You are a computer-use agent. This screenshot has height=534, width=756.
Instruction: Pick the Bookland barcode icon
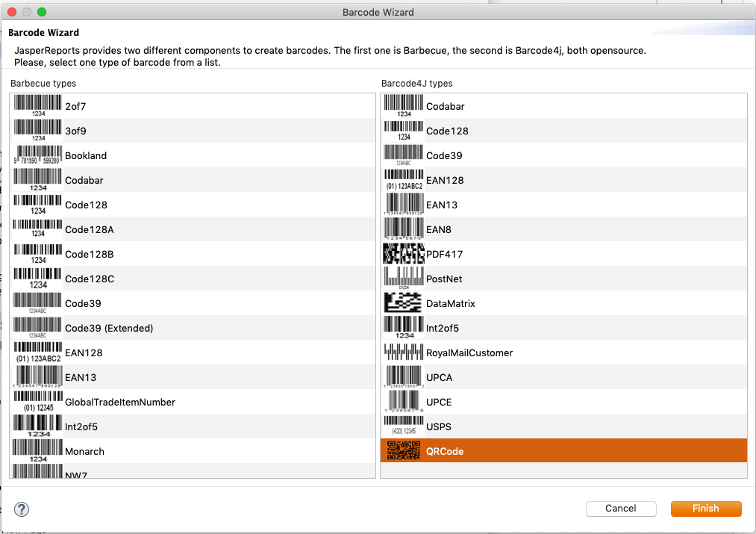[37, 155]
